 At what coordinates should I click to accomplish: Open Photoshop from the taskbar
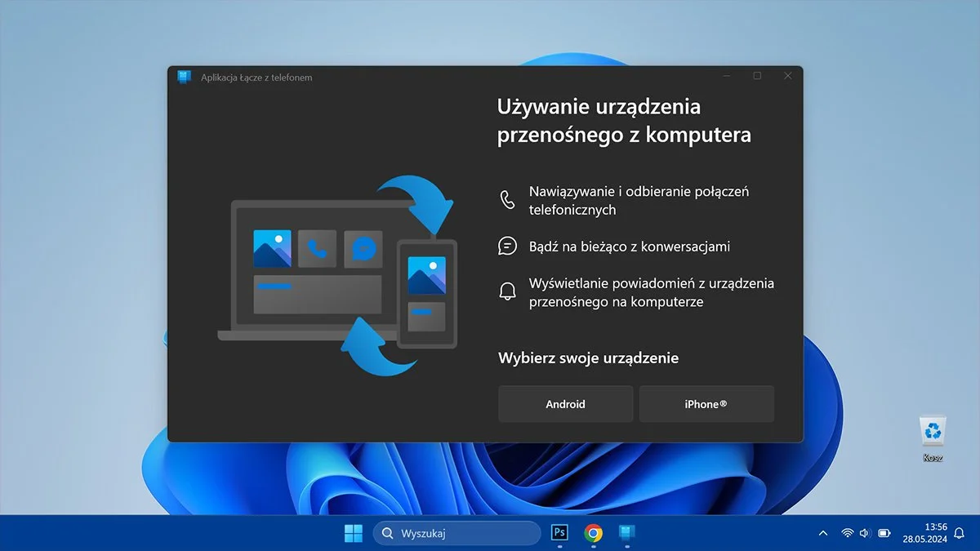click(x=559, y=533)
